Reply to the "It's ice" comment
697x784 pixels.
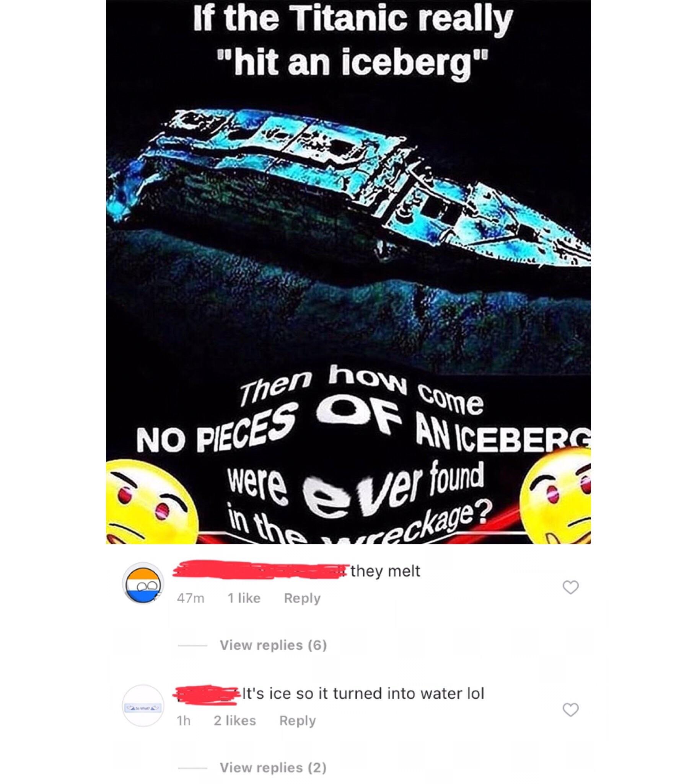[298, 720]
